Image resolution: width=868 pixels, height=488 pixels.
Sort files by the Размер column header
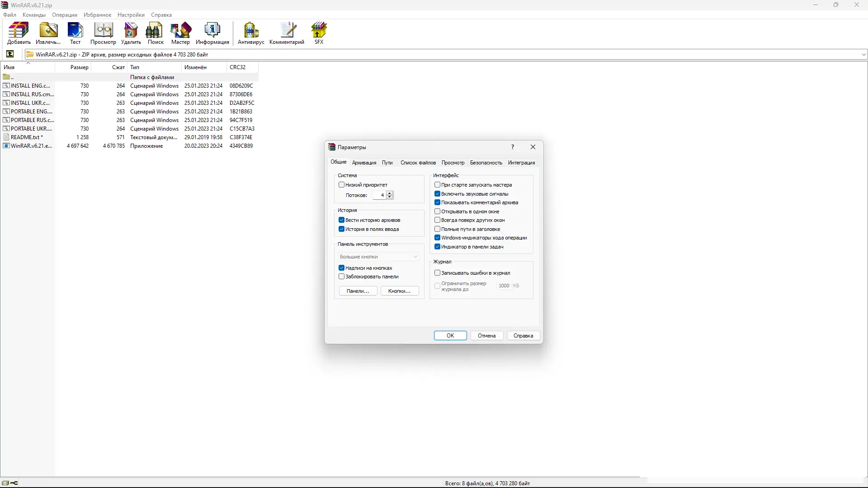point(79,67)
